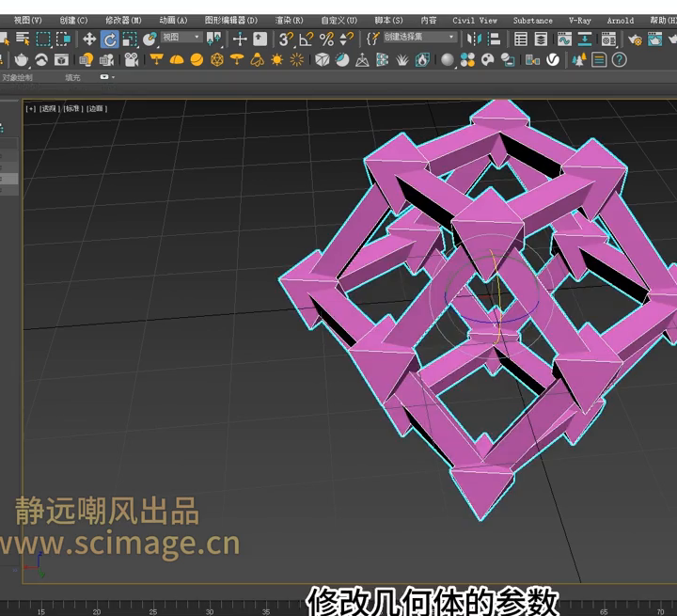677x616 pixels.
Task: Click the teapot icon on V-Ray toolbar
Action: point(21,59)
